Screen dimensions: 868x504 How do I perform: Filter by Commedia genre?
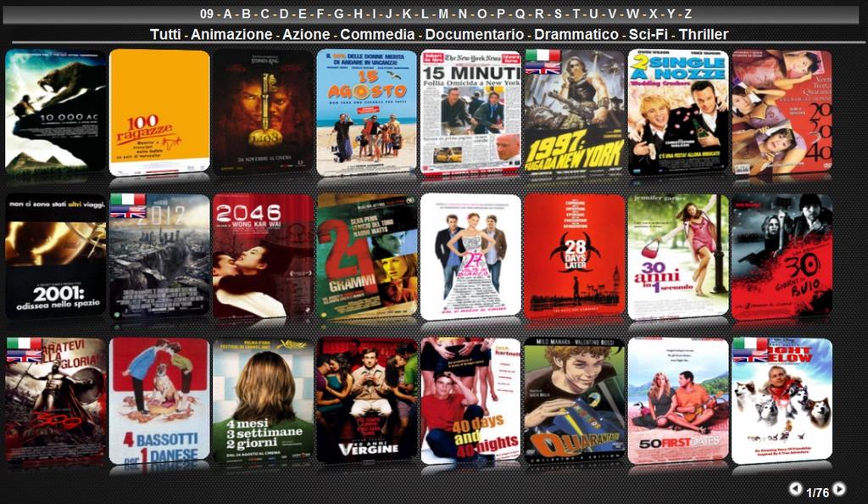coord(377,34)
